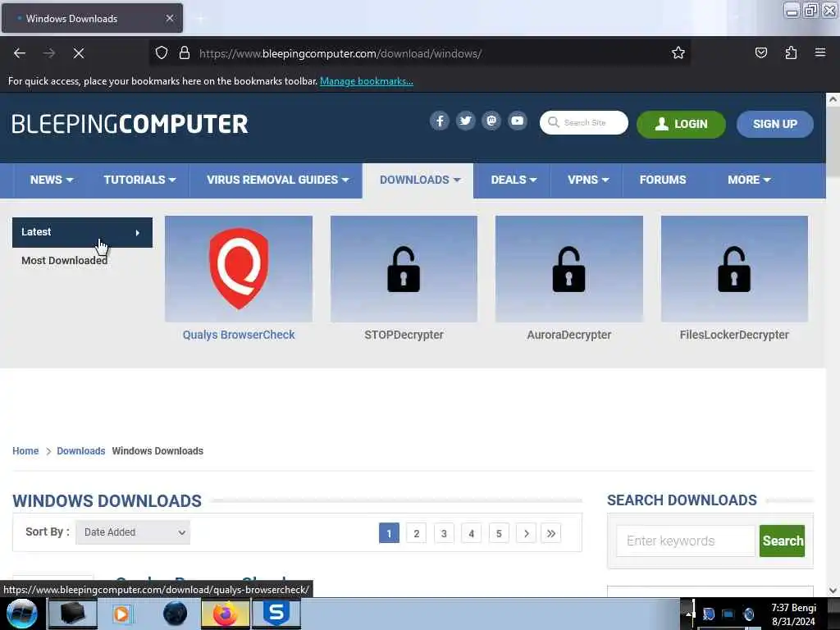Show hidden system tray icons

click(688, 614)
